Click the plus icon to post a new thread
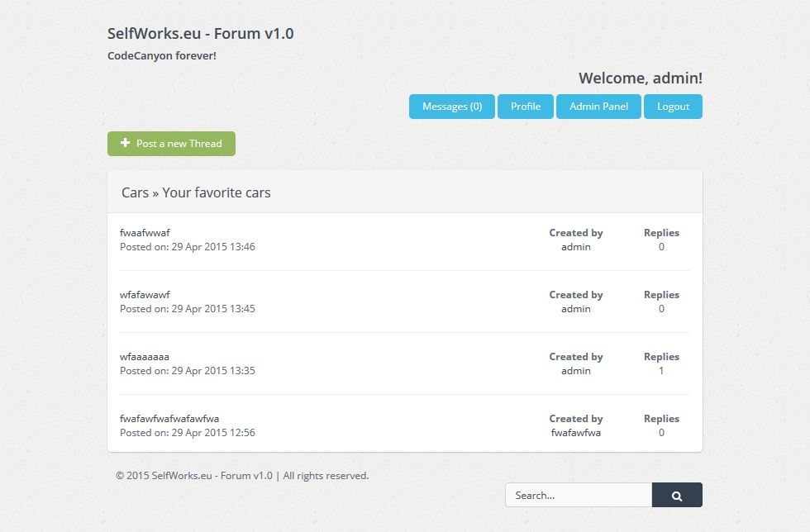The width and height of the screenshot is (810, 532). tap(126, 144)
